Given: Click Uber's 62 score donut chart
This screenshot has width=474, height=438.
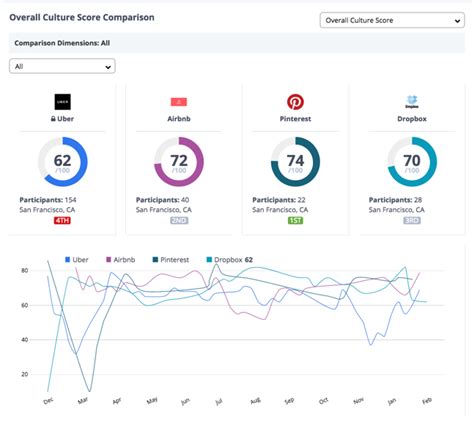Looking at the screenshot, I should (x=63, y=162).
